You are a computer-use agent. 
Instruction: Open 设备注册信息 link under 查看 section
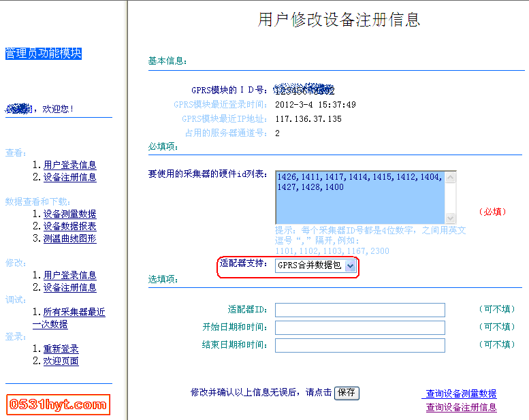(69, 177)
